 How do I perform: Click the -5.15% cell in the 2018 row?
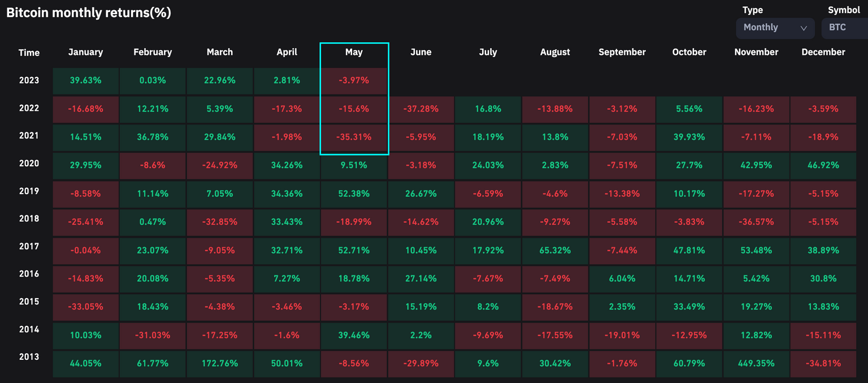[823, 222]
